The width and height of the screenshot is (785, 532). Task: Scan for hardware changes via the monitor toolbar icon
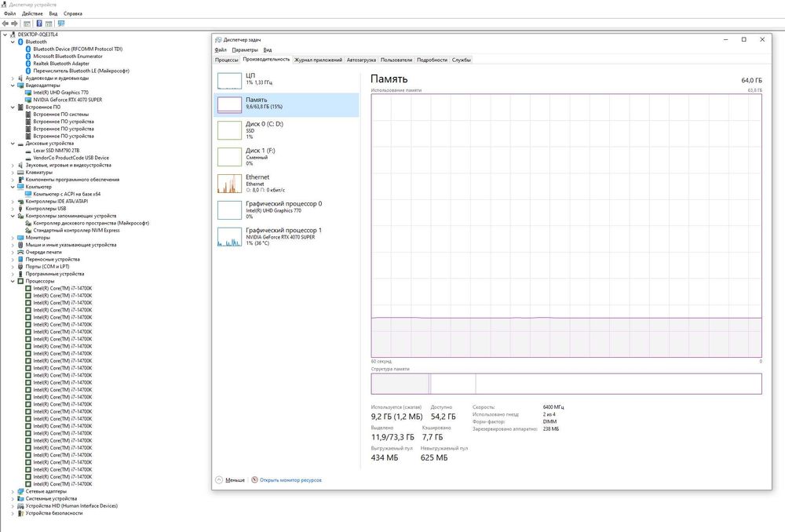click(x=61, y=24)
